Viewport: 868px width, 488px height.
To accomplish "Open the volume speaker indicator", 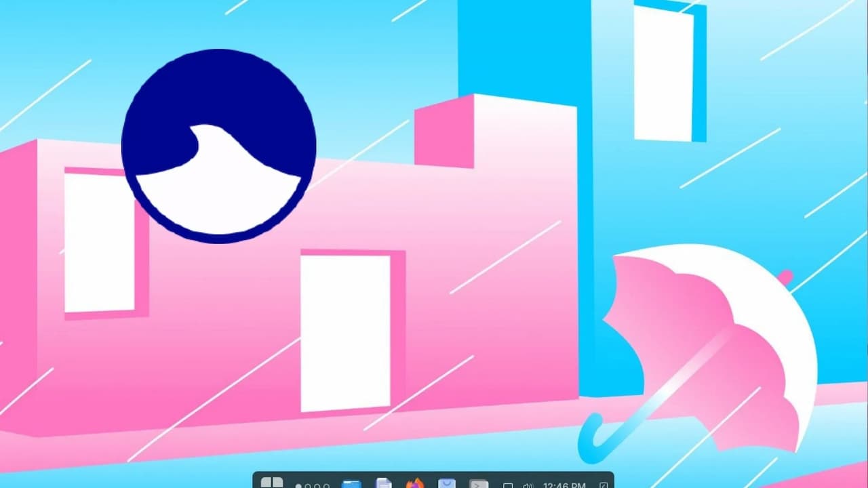I will click(528, 486).
